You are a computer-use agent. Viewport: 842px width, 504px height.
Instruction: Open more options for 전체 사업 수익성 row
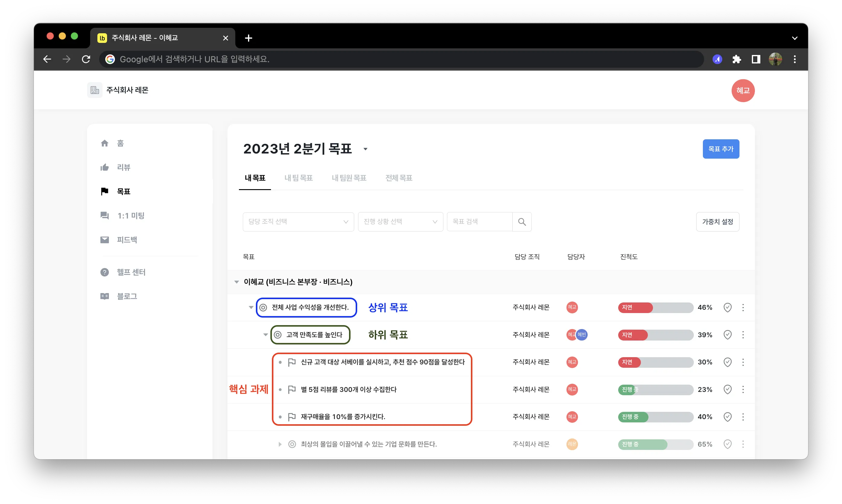click(x=743, y=307)
